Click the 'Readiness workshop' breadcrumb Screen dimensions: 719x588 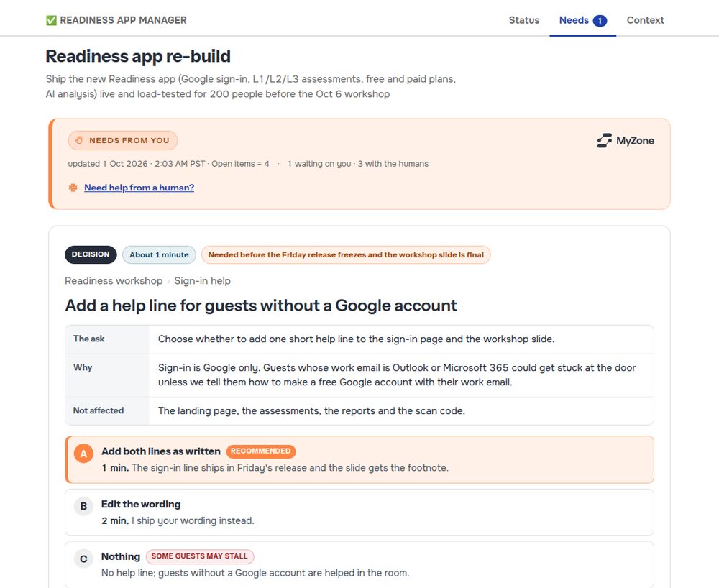pos(114,280)
